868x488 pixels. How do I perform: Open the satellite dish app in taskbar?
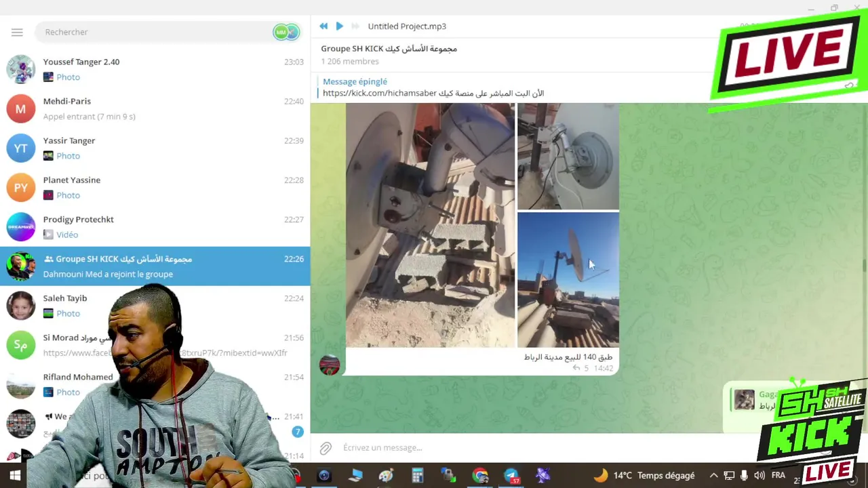point(542,475)
